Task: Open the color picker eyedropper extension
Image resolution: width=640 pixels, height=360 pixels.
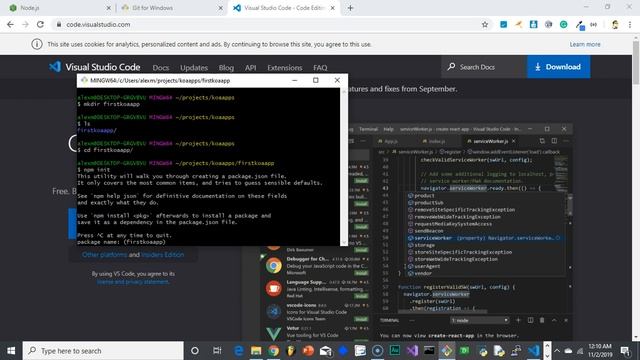Action: pyautogui.click(x=580, y=25)
